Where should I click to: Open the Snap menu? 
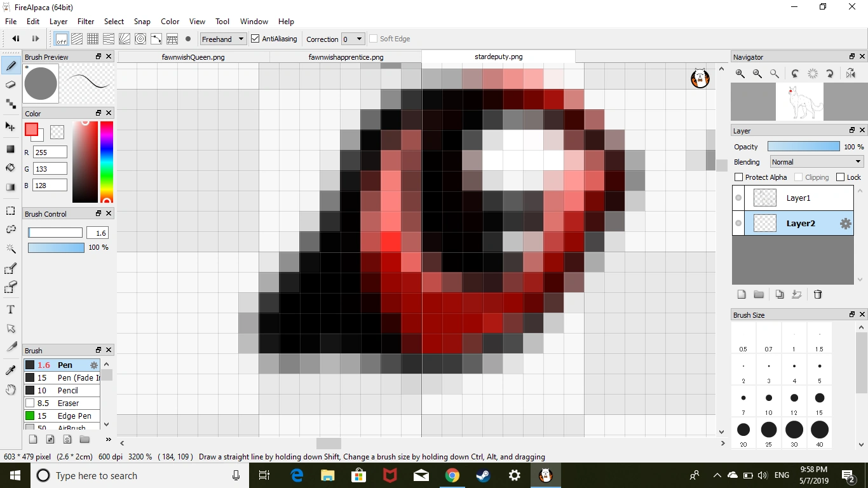click(142, 22)
